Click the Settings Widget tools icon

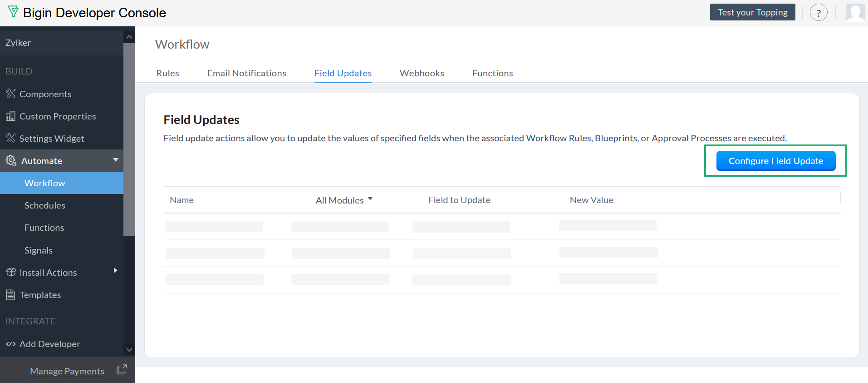click(10, 138)
